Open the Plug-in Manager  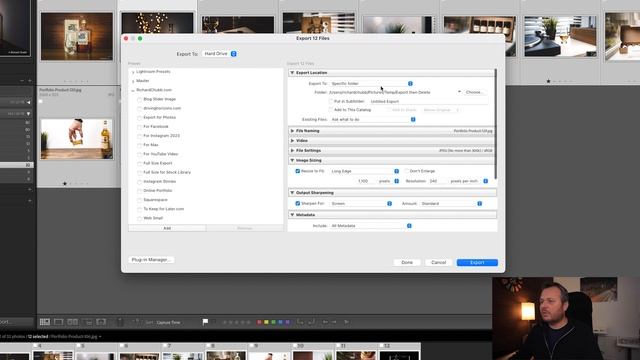pos(151,260)
